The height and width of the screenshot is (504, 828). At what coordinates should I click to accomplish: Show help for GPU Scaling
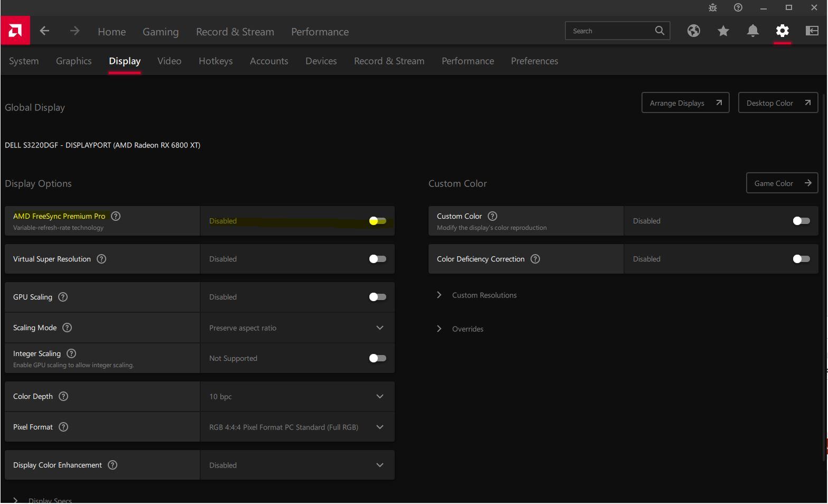63,297
